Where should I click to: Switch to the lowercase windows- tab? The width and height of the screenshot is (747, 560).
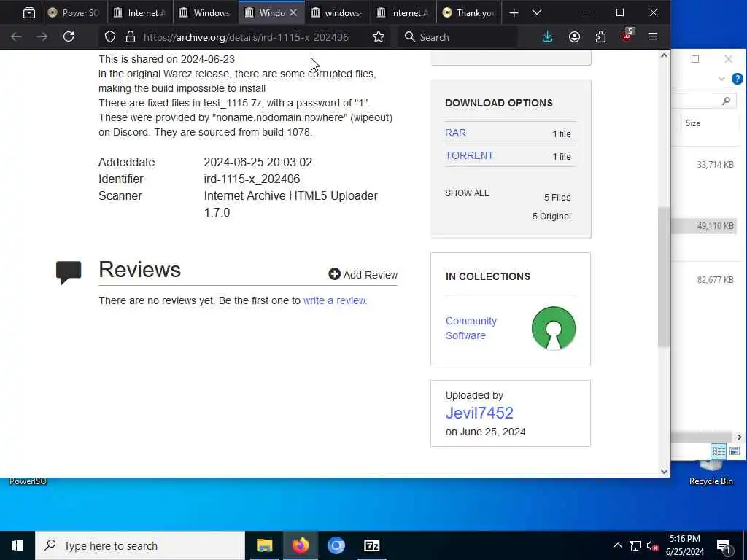coord(337,13)
